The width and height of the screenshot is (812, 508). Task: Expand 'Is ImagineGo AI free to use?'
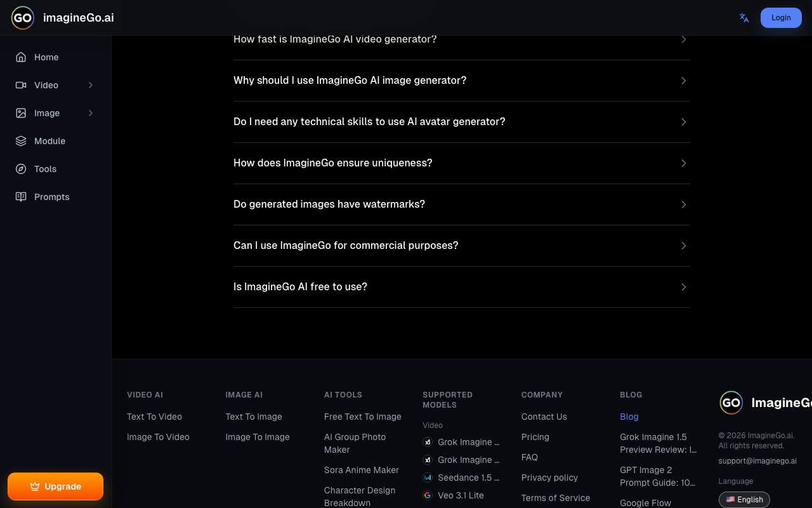pos(462,287)
